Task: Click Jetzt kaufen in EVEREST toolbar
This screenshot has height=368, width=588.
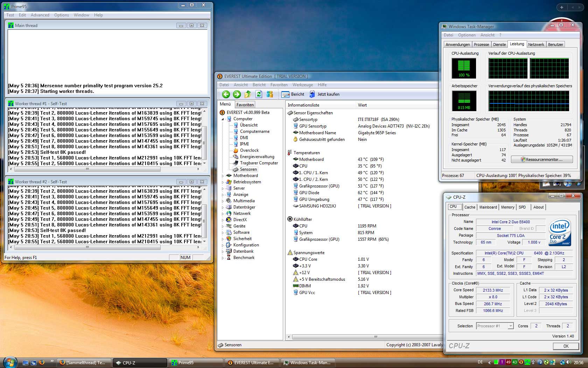Action: tap(324, 94)
